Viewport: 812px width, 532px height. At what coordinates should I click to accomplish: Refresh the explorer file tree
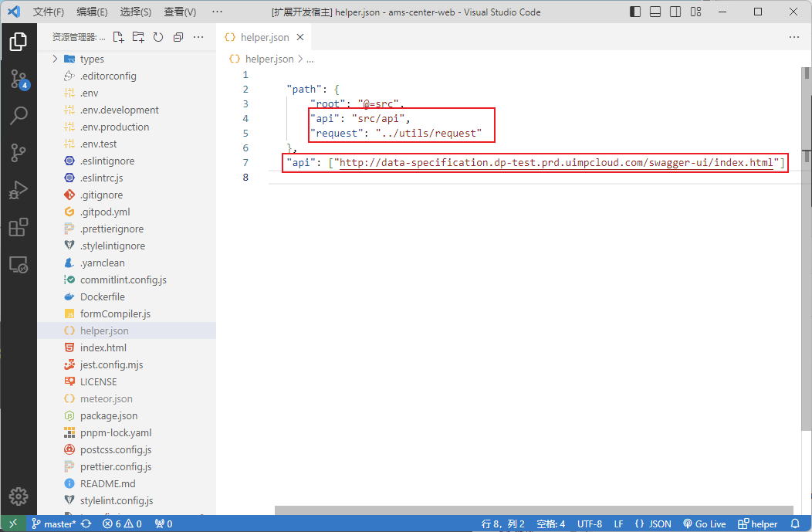[x=158, y=37]
